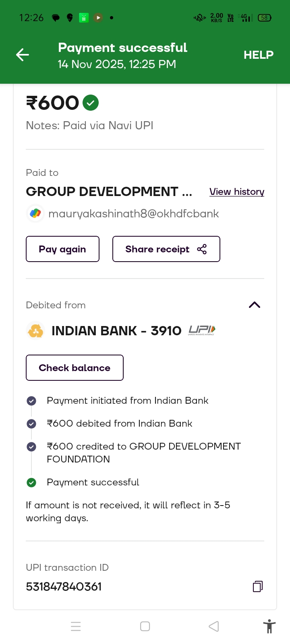
Task: Open recent apps from navigation bar
Action: pos(76,626)
